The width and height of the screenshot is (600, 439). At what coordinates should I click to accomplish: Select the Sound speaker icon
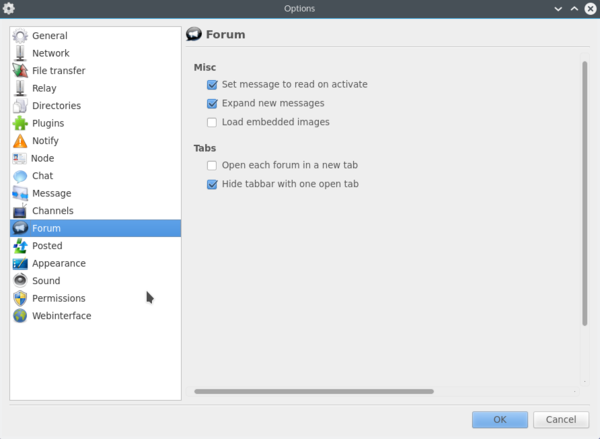point(20,281)
